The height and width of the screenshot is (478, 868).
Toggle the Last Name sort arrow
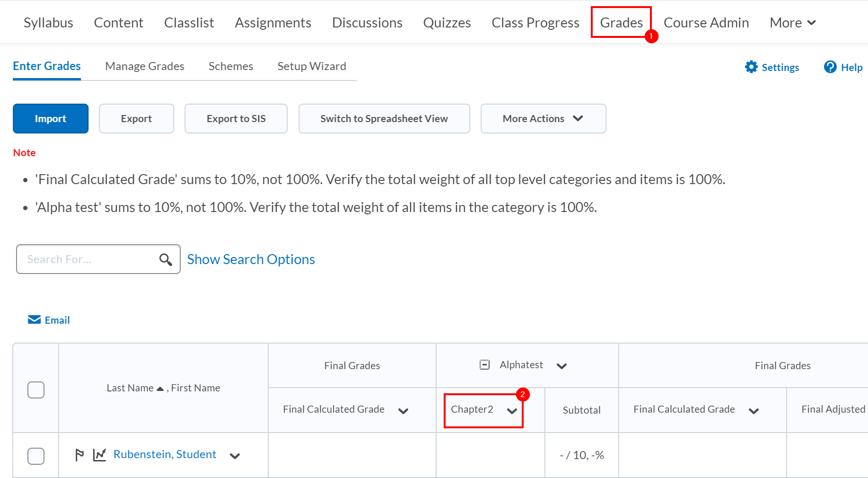[160, 387]
